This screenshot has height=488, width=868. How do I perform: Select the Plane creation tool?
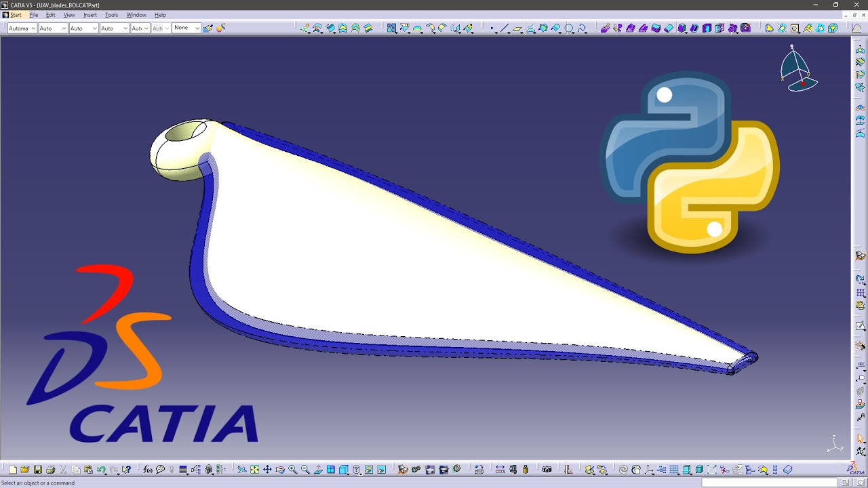click(x=518, y=28)
